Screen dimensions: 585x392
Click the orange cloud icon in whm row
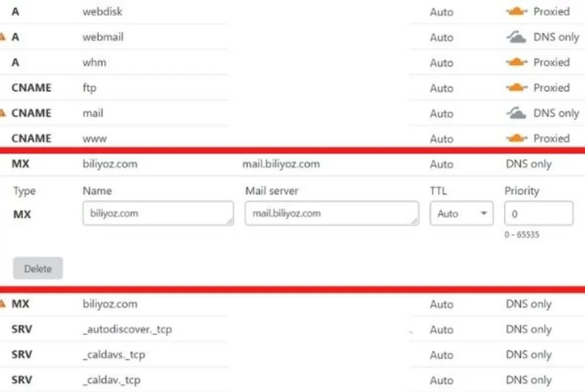(x=517, y=62)
